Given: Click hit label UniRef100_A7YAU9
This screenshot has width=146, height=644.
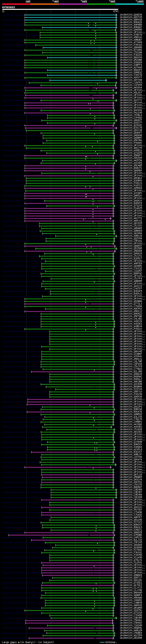Looking at the screenshot, I should point(131,42).
